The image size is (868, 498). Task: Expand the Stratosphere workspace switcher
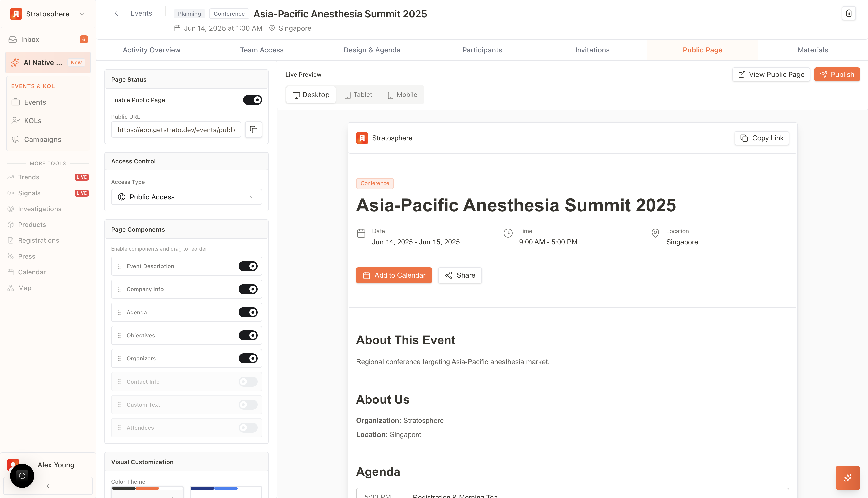pyautogui.click(x=81, y=14)
